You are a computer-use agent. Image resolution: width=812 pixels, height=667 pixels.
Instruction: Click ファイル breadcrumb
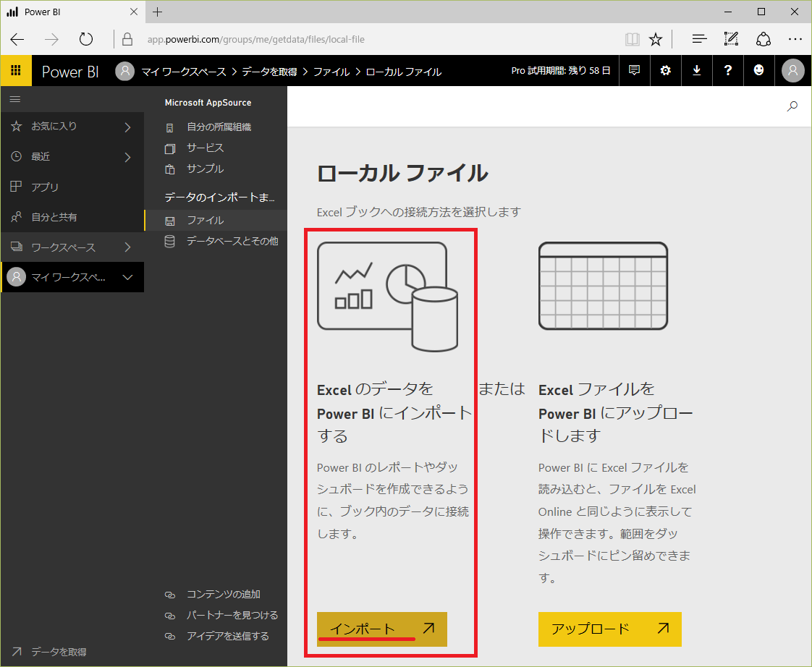click(331, 72)
